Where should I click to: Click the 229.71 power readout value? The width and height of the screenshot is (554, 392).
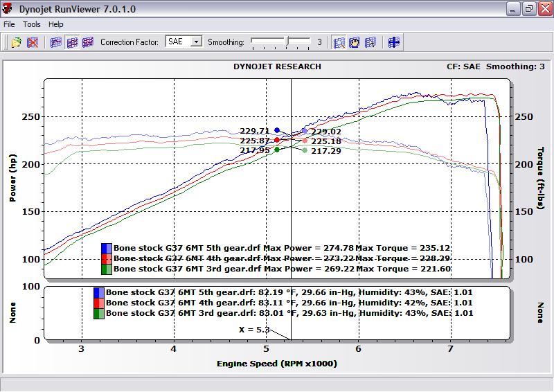point(255,131)
